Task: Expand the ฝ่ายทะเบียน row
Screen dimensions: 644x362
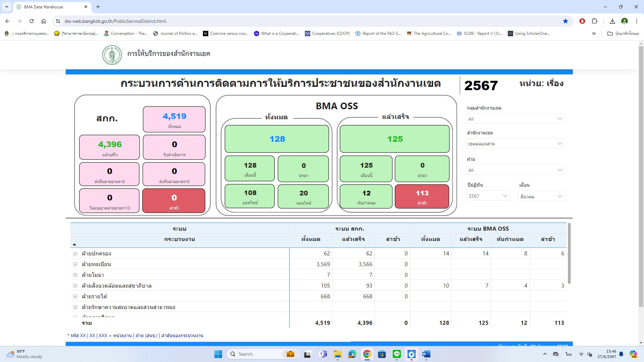Action: [75, 264]
